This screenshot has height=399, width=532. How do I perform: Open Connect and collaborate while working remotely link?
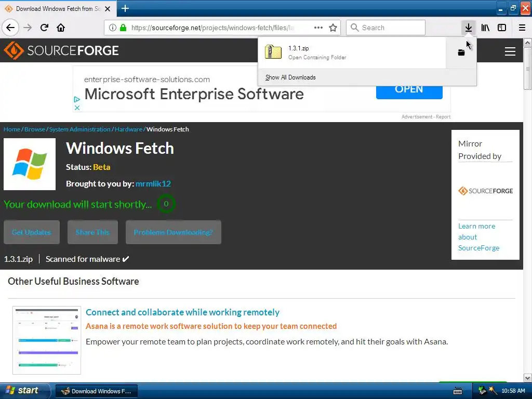click(182, 312)
